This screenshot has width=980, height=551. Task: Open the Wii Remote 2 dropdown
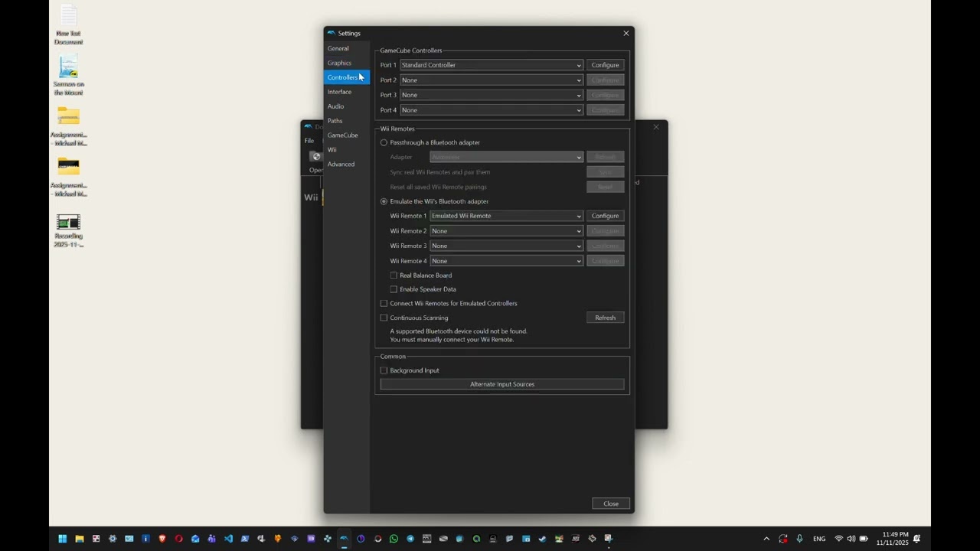(506, 231)
